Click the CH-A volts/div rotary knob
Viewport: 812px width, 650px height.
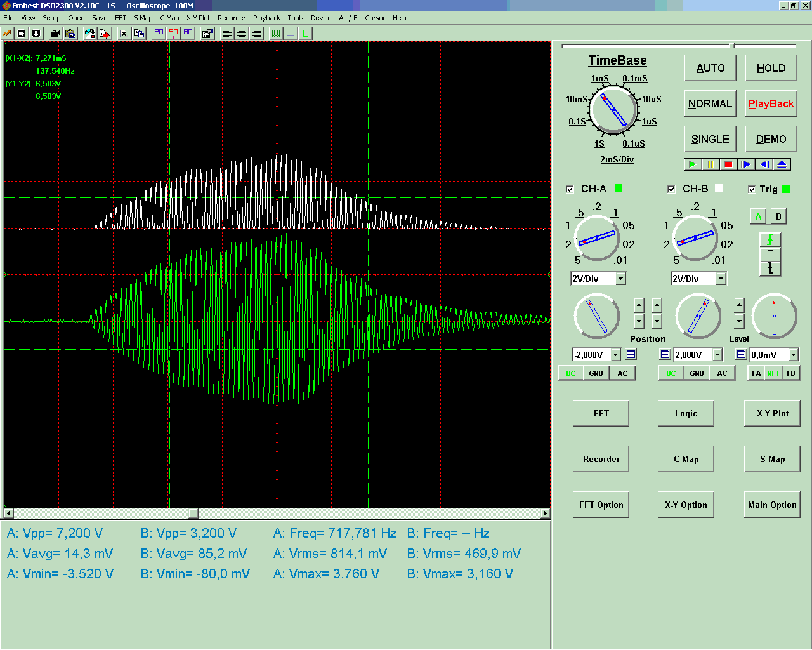coord(597,239)
